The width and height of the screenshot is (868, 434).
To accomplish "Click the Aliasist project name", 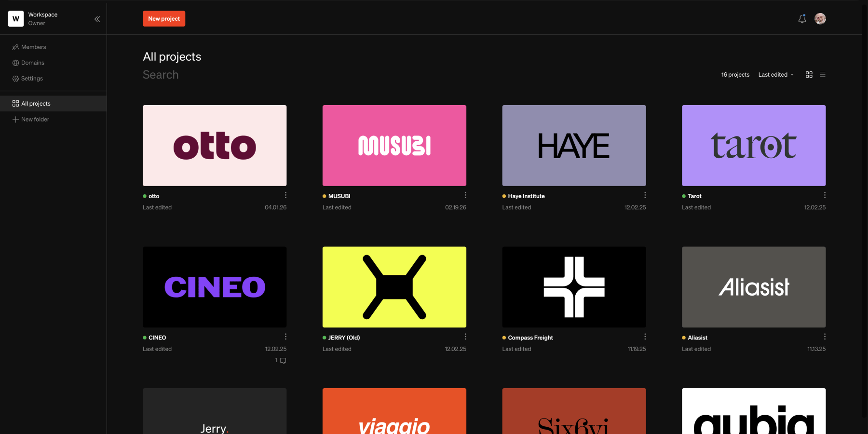I will tap(698, 338).
